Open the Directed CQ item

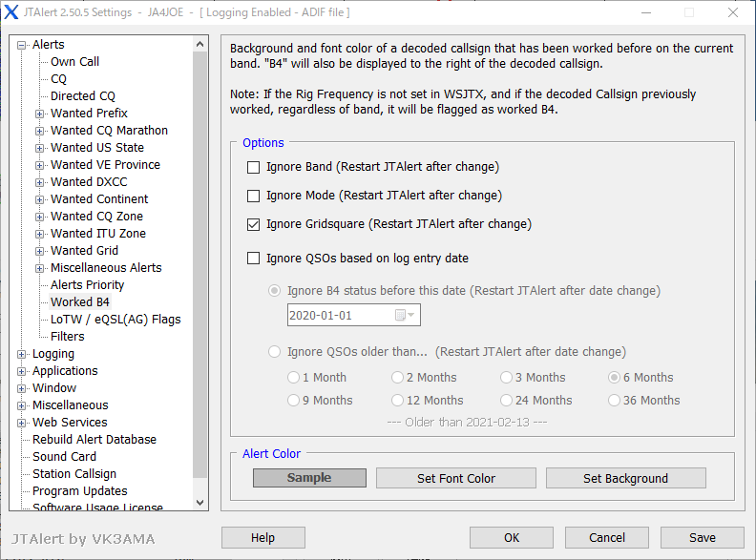click(x=83, y=96)
